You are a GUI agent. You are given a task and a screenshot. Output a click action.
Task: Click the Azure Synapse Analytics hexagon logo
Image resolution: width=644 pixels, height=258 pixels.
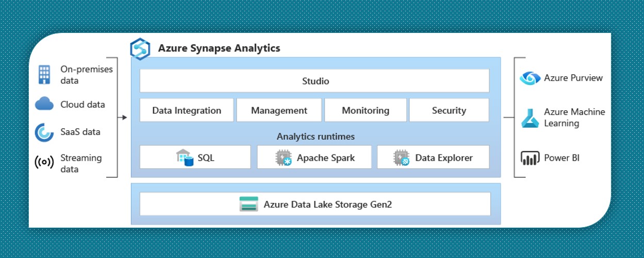(x=140, y=49)
